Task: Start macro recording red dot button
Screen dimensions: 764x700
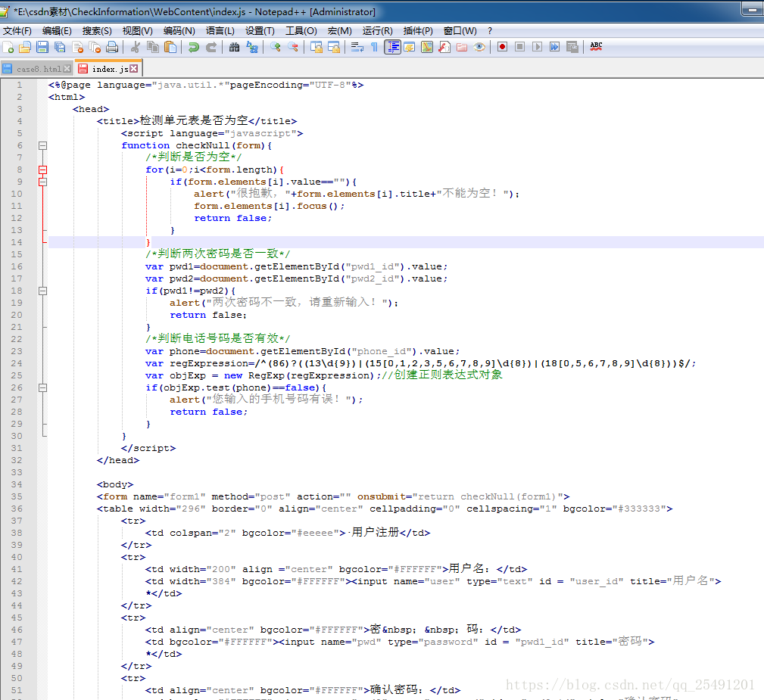Action: [x=502, y=47]
